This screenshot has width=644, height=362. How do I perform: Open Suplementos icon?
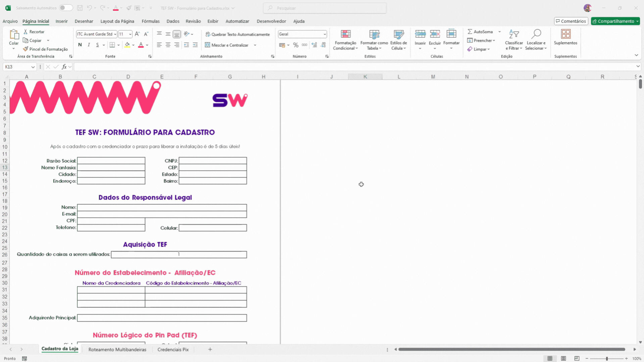tap(566, 34)
